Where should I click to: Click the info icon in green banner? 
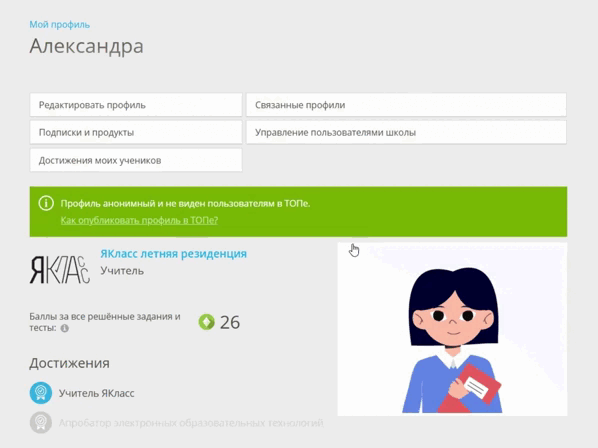(46, 203)
